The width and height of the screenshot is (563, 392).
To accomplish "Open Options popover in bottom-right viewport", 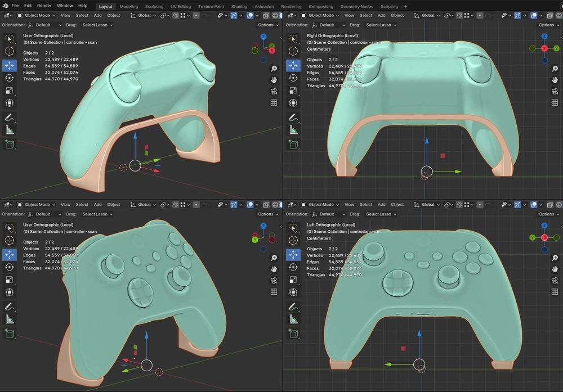I will (548, 214).
